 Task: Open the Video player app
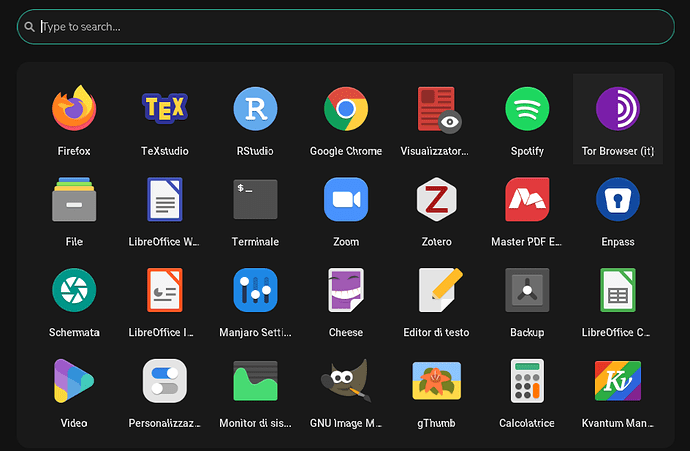(74, 380)
